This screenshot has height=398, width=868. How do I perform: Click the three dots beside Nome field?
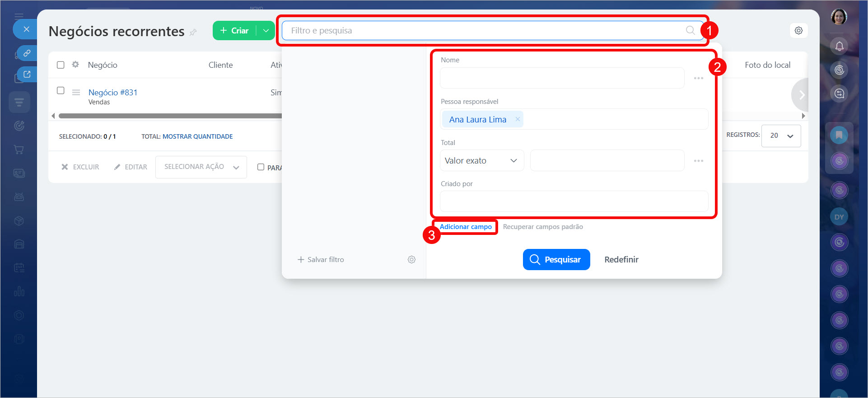point(698,78)
